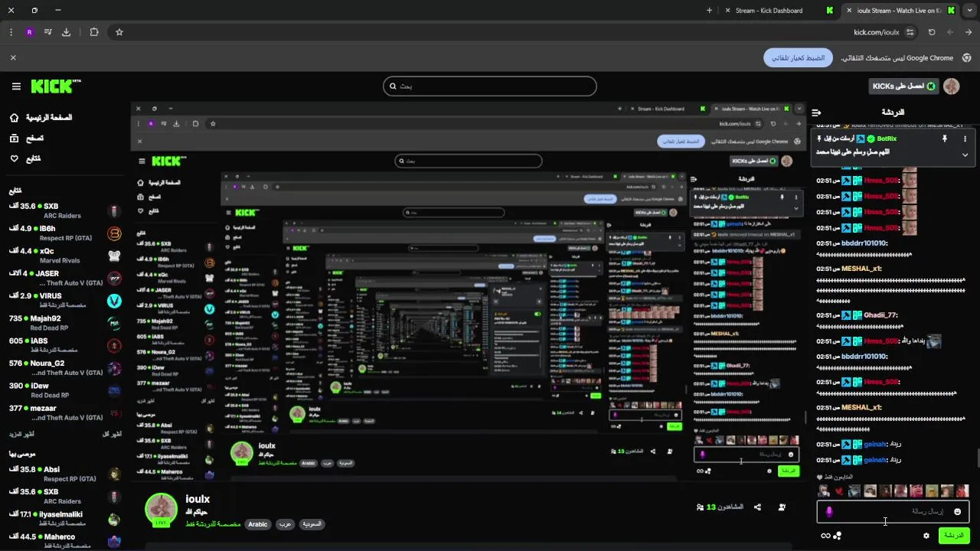
Task: Click Arab tag under stream
Action: (286, 524)
